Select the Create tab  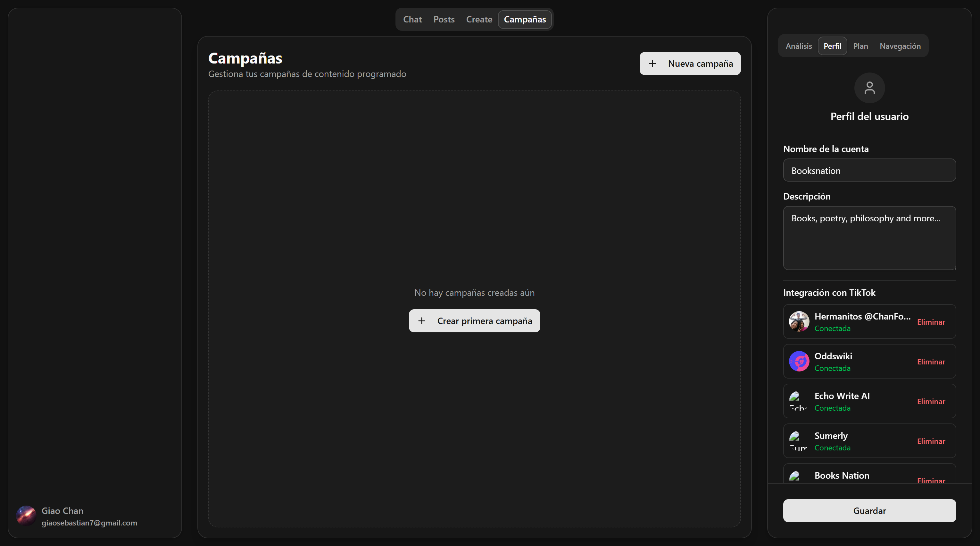(478, 19)
